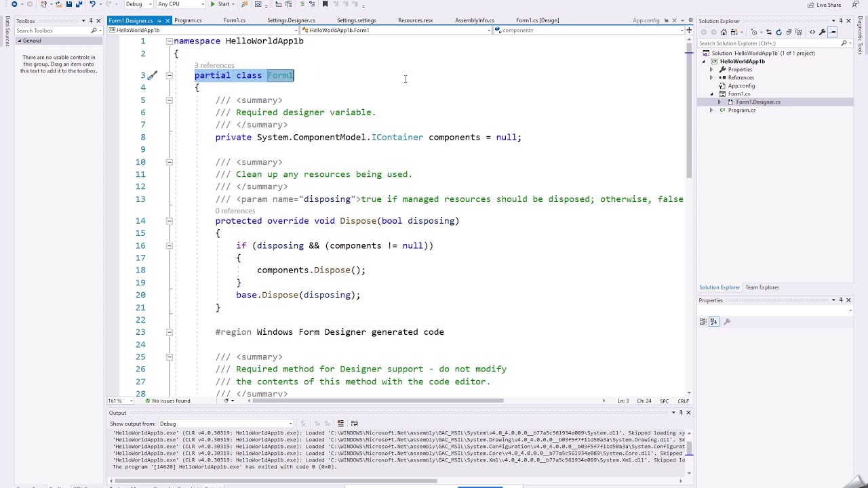This screenshot has width=868, height=488.
Task: Click the Clear All output icon
Action: tap(340, 424)
